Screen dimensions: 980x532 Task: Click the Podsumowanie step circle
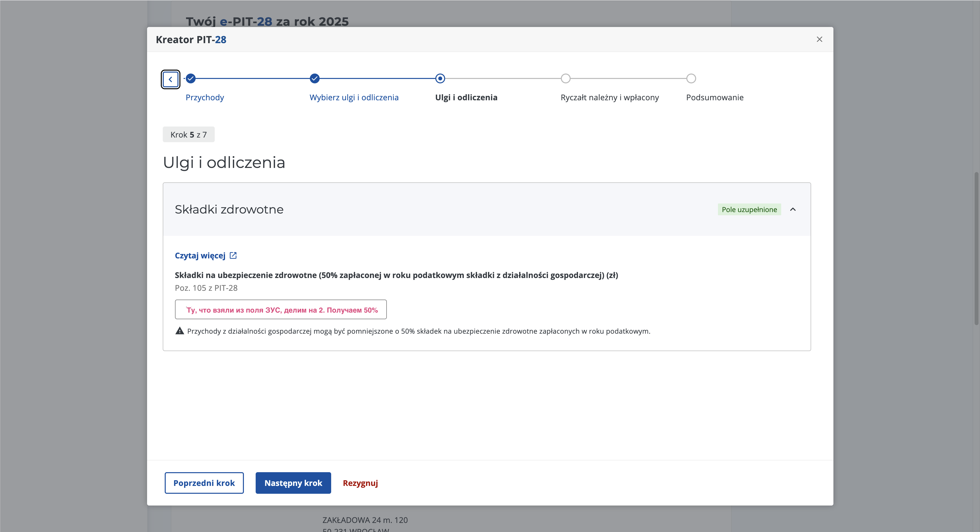(x=691, y=78)
